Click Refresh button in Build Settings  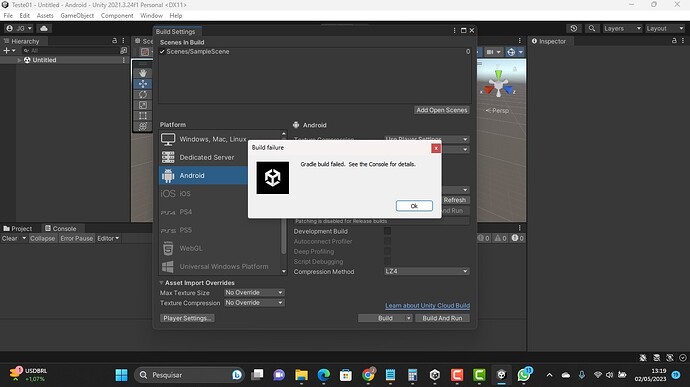coord(455,200)
